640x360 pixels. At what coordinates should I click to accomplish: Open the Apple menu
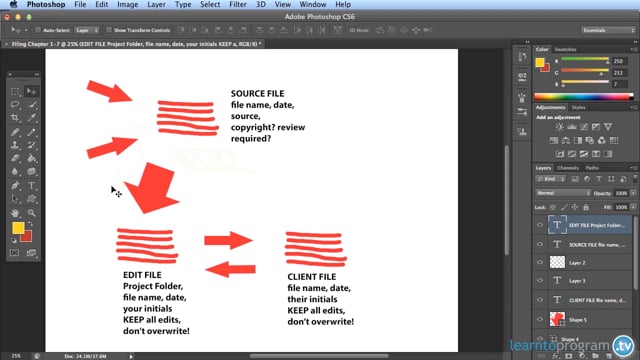(13, 4)
